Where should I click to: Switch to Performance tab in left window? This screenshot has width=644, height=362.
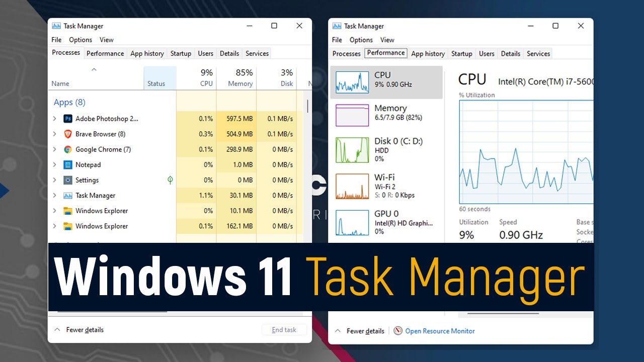[105, 53]
